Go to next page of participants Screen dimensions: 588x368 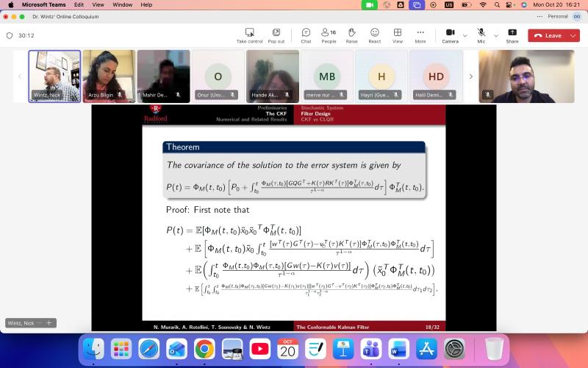tap(470, 76)
